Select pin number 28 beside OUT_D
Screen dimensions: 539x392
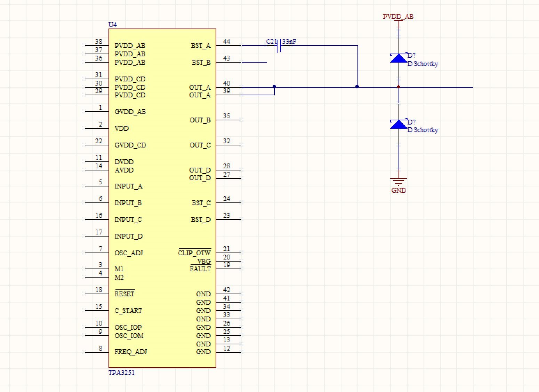point(226,166)
